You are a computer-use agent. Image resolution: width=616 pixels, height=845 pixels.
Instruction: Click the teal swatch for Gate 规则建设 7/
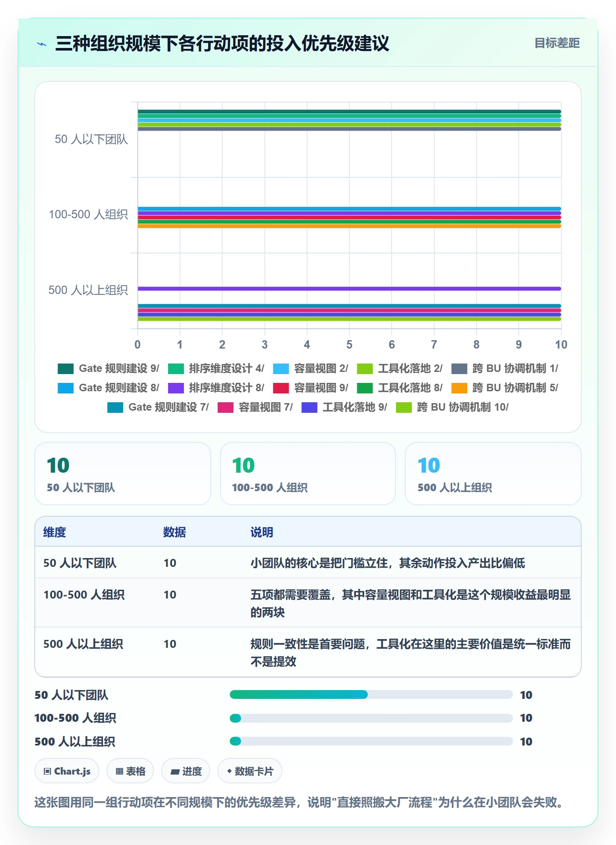115,407
